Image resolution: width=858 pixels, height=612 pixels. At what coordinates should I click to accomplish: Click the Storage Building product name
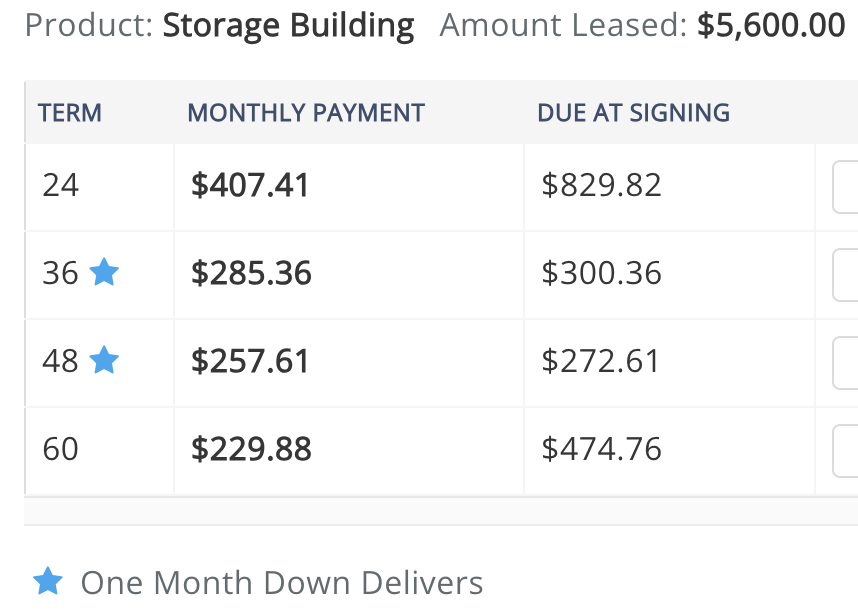[x=288, y=26]
